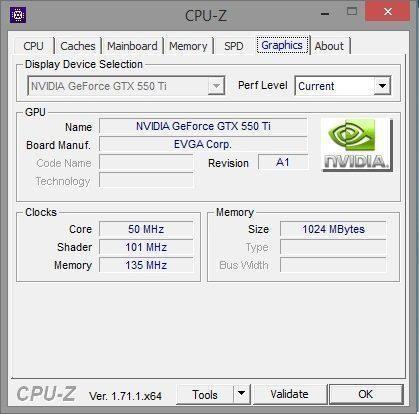This screenshot has height=414, width=419.
Task: Click the Tools button
Action: (205, 394)
